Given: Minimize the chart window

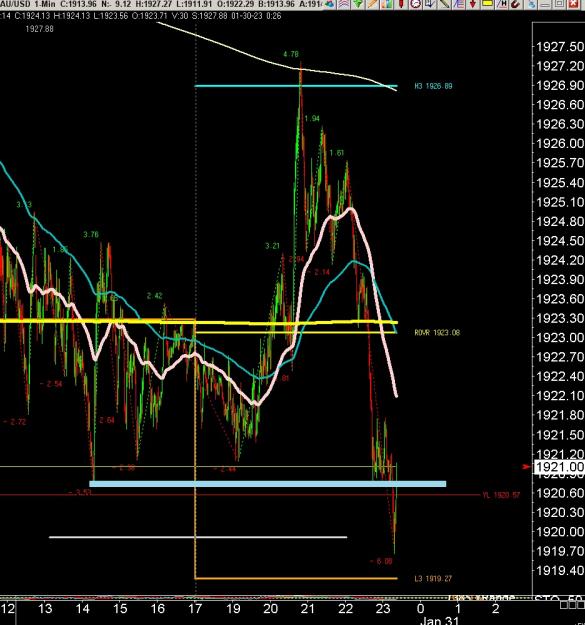Looking at the screenshot, I should pyautogui.click(x=545, y=4).
